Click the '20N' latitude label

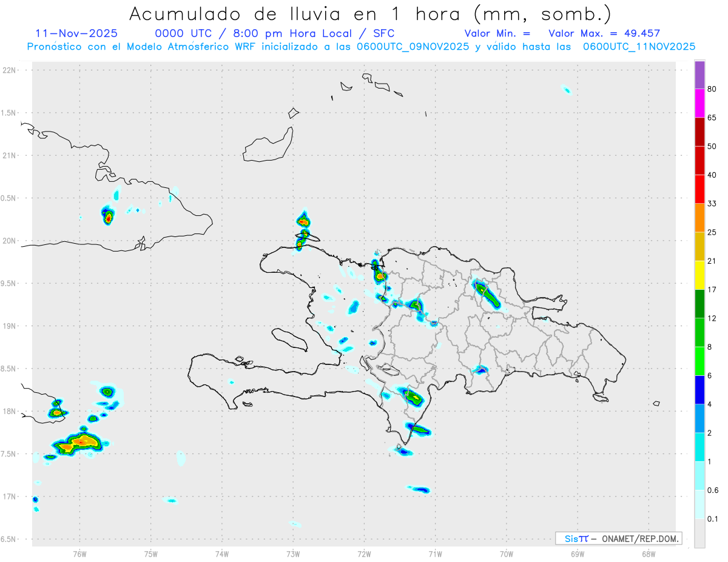(x=10, y=241)
